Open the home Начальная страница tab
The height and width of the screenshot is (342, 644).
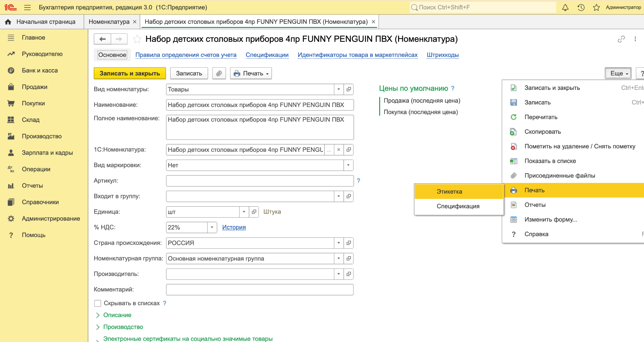click(42, 22)
